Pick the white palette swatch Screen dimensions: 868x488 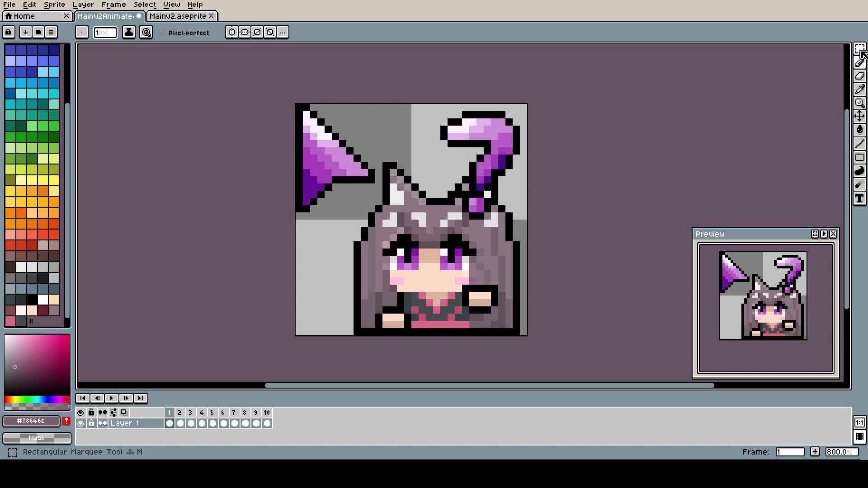[x=43, y=300]
